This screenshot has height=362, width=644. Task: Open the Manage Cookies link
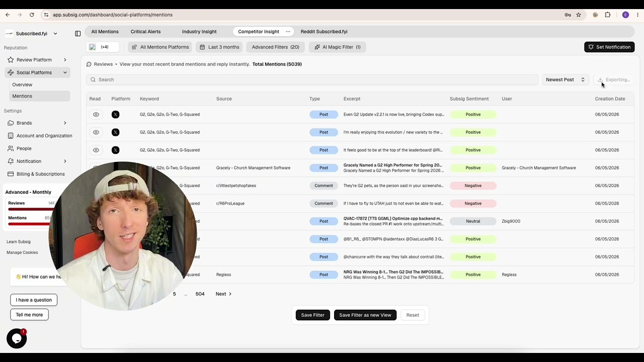[x=22, y=252]
